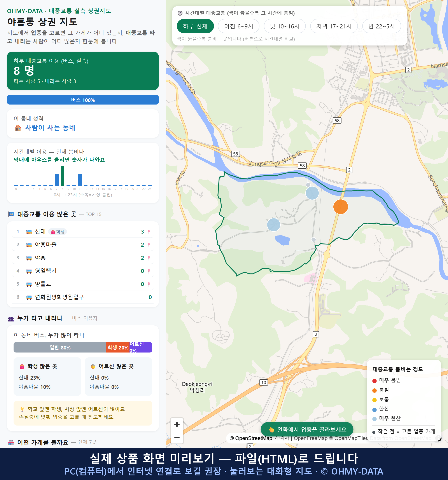Zoom out the map with minus button

(177, 437)
